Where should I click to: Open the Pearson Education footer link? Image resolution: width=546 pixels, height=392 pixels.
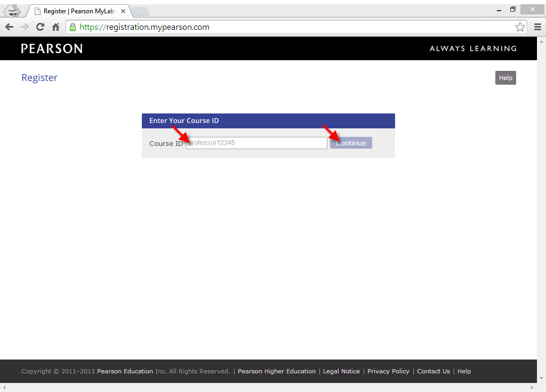click(125, 371)
